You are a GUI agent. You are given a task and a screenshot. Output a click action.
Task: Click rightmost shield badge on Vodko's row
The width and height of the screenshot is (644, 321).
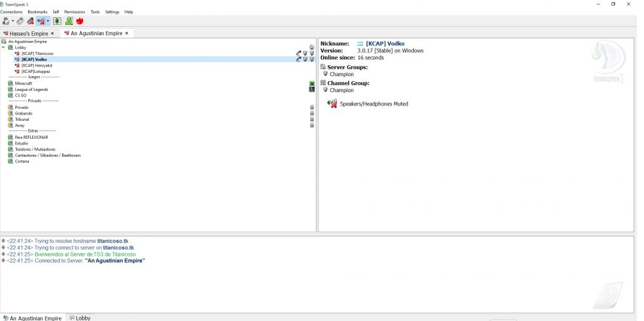[x=311, y=59]
